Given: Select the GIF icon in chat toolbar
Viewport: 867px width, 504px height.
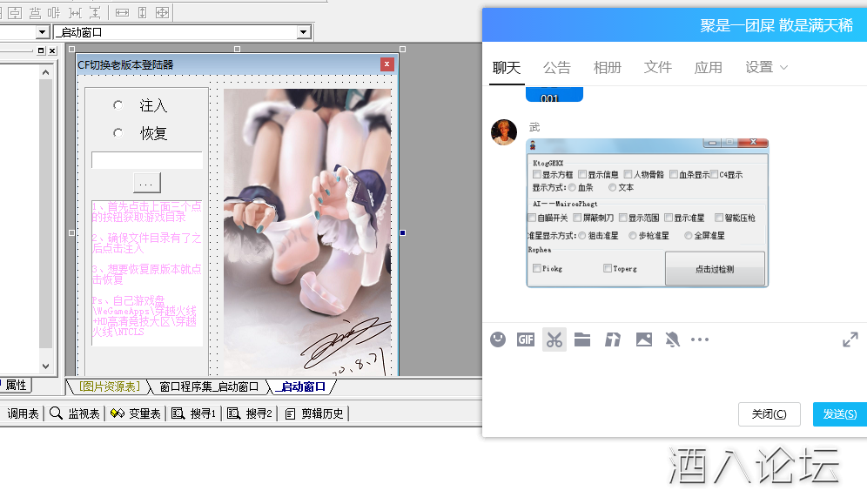Looking at the screenshot, I should (525, 339).
